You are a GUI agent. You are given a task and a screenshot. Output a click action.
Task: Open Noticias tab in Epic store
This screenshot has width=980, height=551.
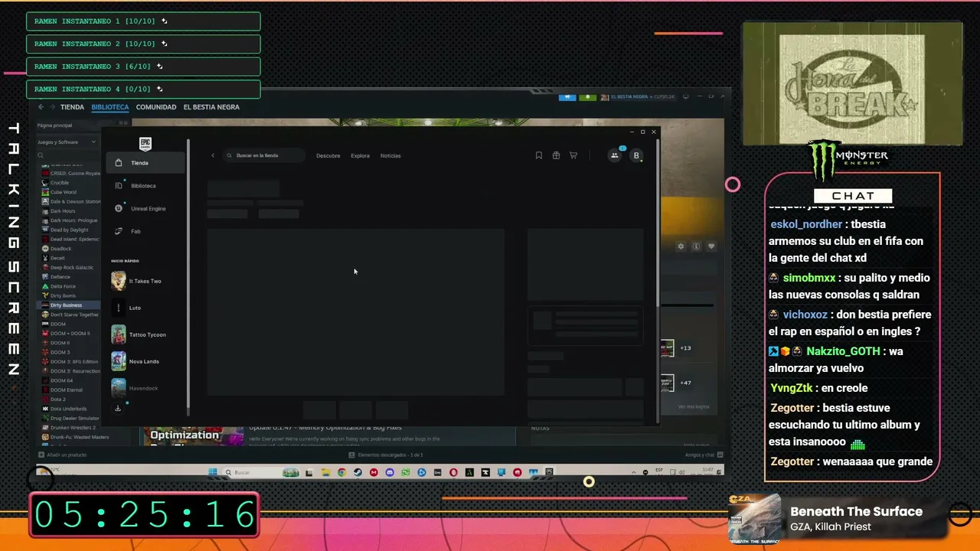click(x=390, y=155)
